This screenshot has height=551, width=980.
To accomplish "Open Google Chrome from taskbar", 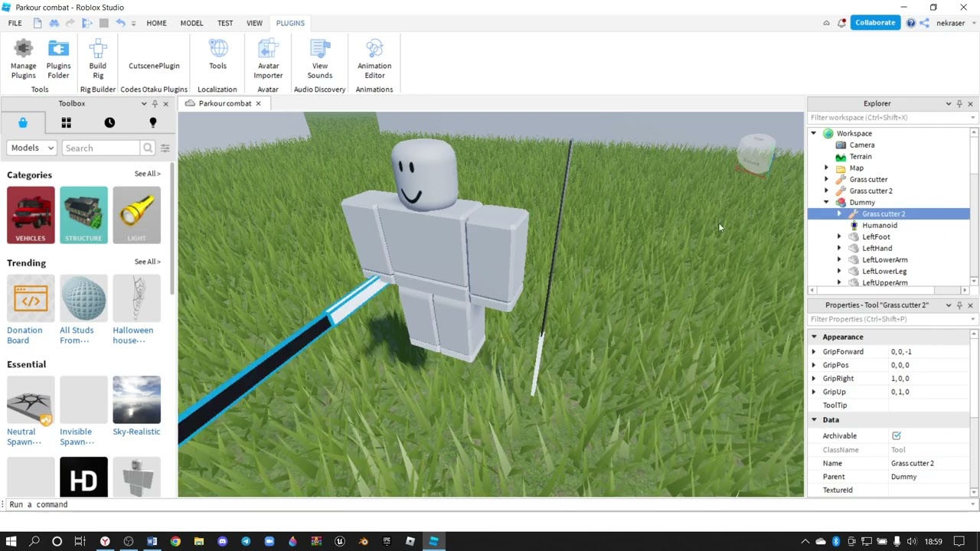I will pos(175,541).
